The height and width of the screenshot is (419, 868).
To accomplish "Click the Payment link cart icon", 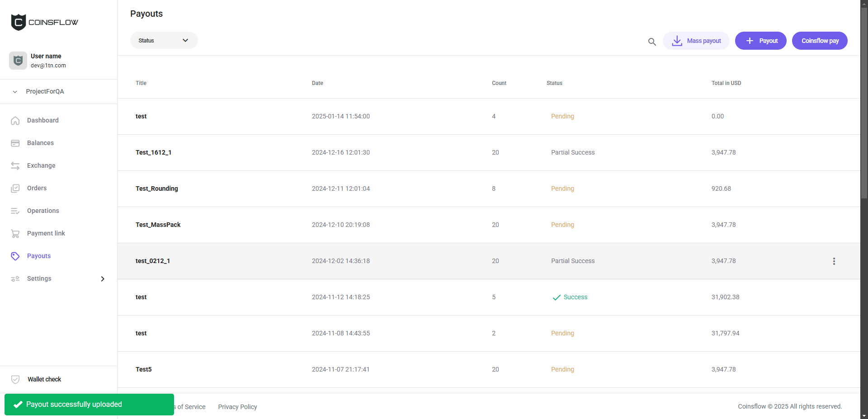I will (x=15, y=234).
